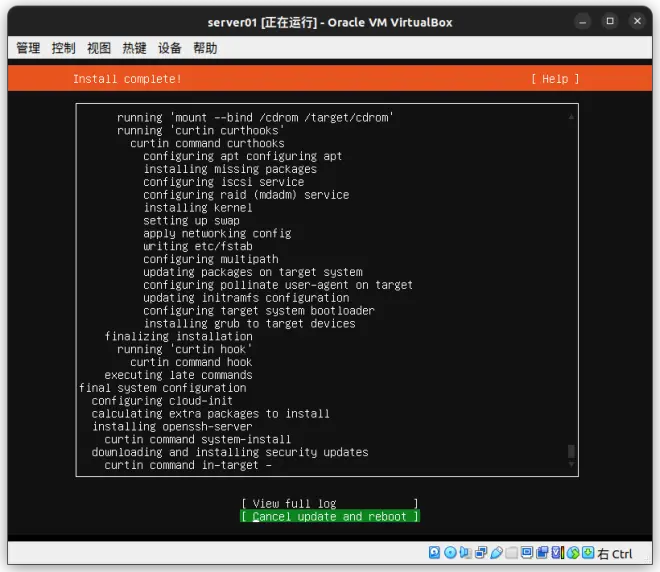Click 'curtin command system-install' log line
The width and height of the screenshot is (660, 572).
[198, 439]
